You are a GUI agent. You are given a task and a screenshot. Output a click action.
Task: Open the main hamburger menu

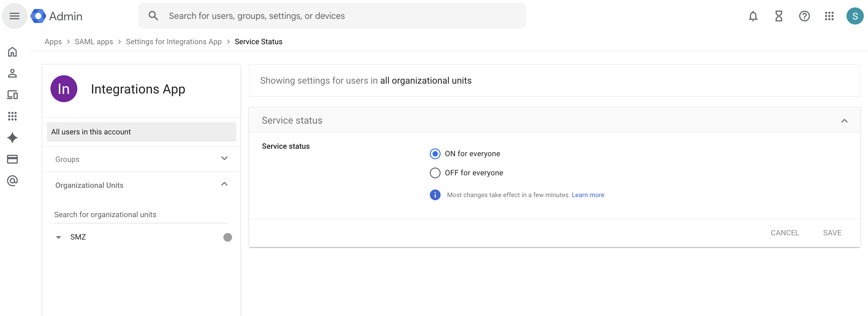(x=14, y=16)
